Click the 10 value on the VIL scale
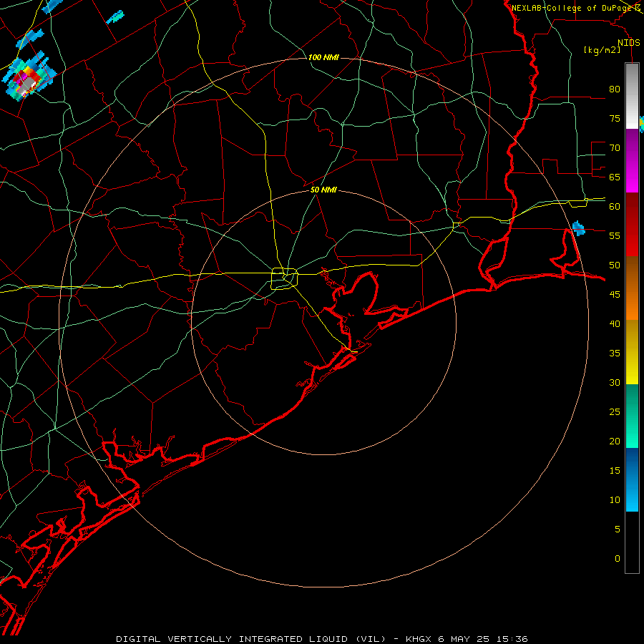The image size is (644, 644). (615, 500)
